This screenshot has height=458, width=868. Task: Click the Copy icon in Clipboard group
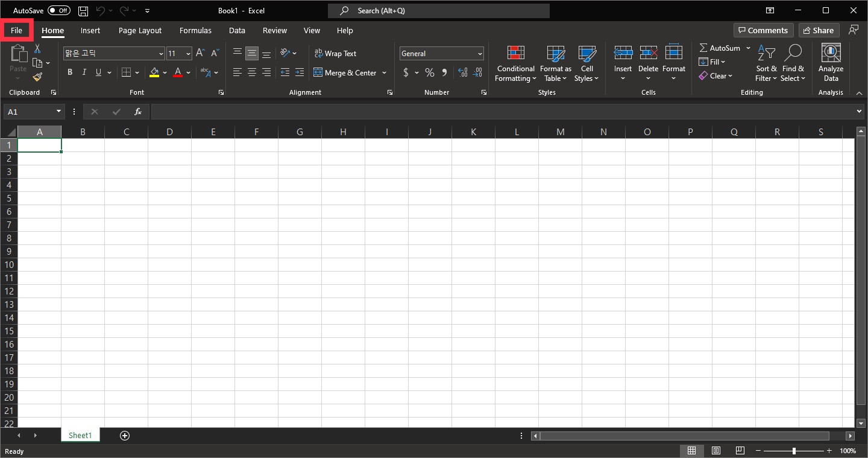37,63
